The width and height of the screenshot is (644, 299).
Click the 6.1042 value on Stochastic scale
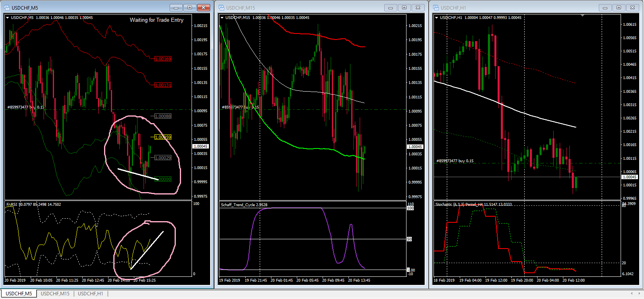click(628, 274)
